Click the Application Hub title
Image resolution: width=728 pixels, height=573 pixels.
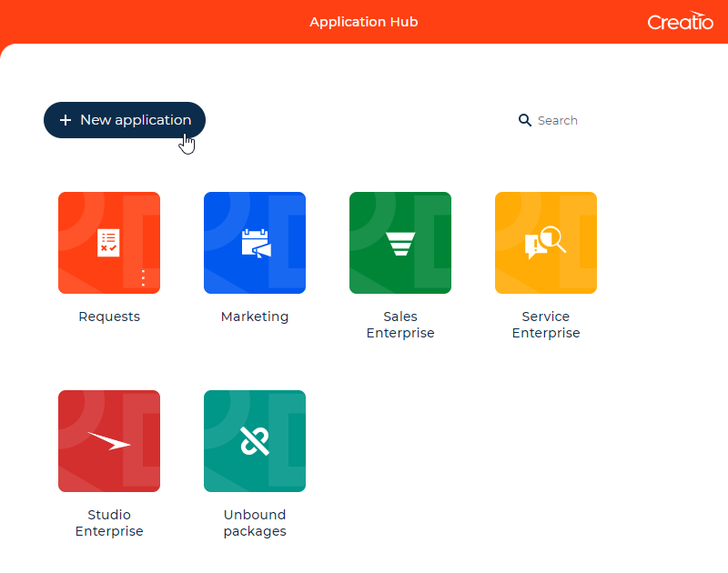coord(364,22)
